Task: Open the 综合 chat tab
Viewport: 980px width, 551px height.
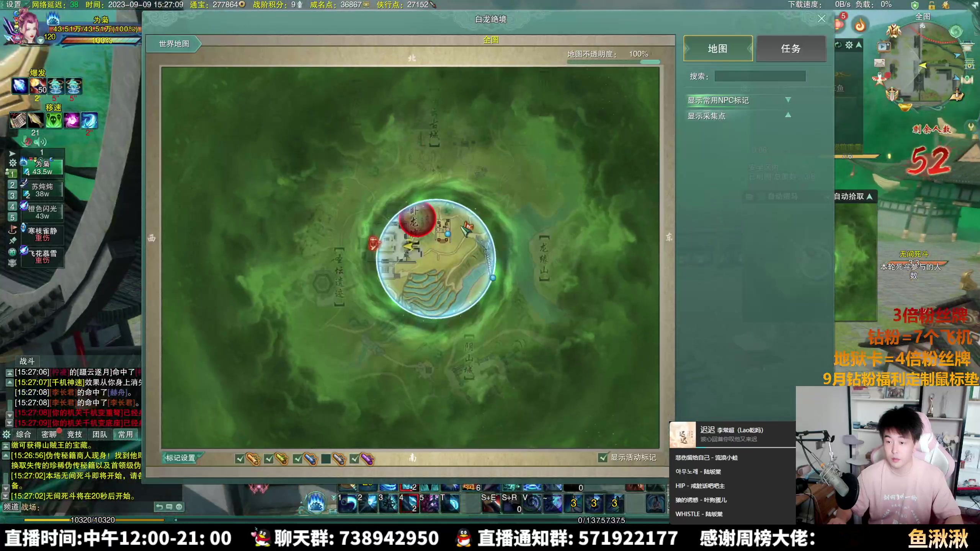Action: coord(23,434)
